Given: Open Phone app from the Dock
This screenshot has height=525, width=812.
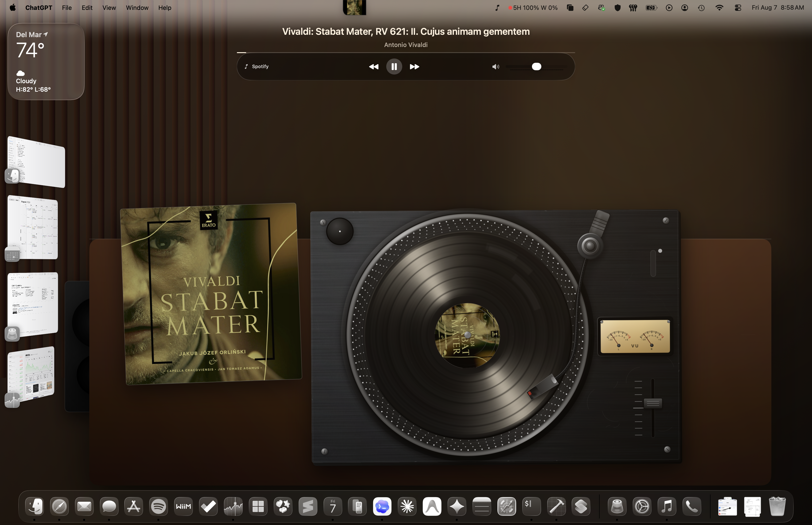Looking at the screenshot, I should click(692, 506).
